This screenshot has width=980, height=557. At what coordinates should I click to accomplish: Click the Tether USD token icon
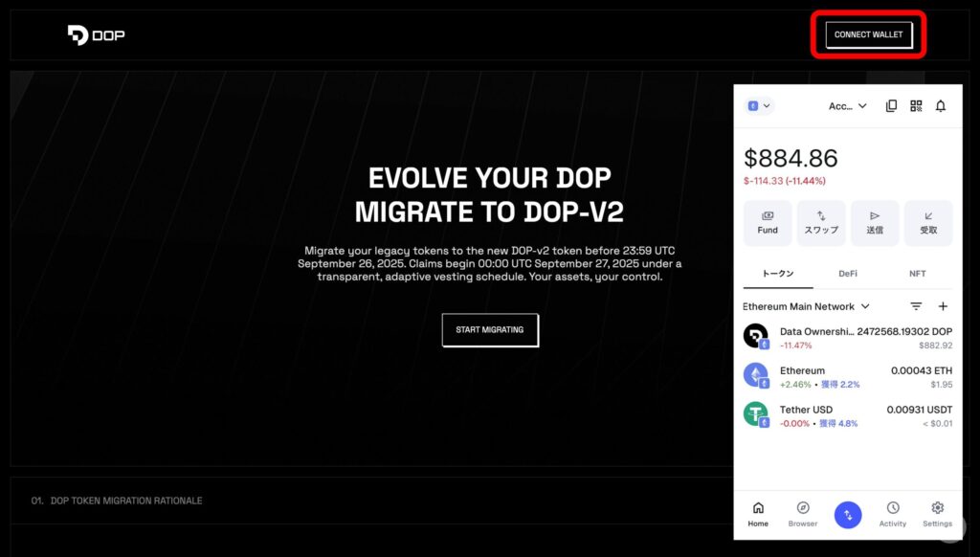pyautogui.click(x=756, y=413)
